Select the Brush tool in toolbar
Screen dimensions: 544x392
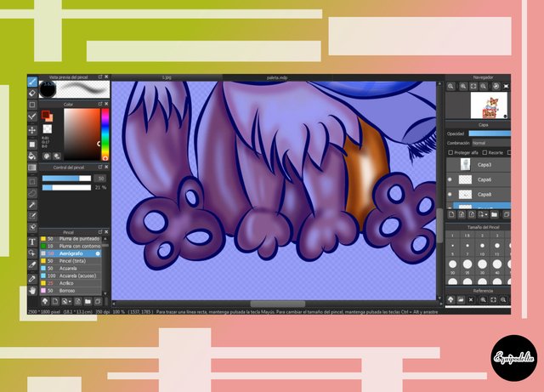tap(32, 82)
